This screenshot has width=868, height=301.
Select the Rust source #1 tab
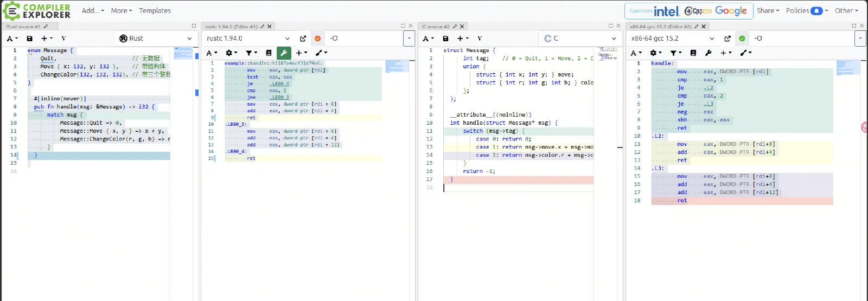click(x=23, y=26)
